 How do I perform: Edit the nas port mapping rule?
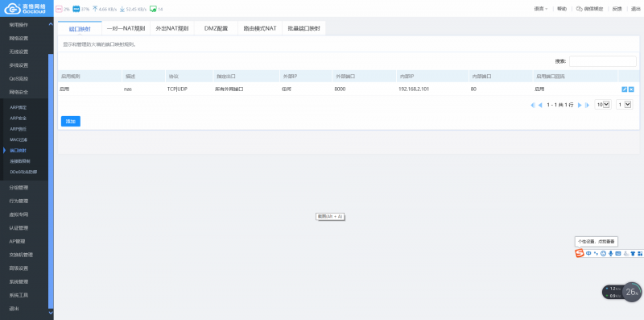(625, 89)
